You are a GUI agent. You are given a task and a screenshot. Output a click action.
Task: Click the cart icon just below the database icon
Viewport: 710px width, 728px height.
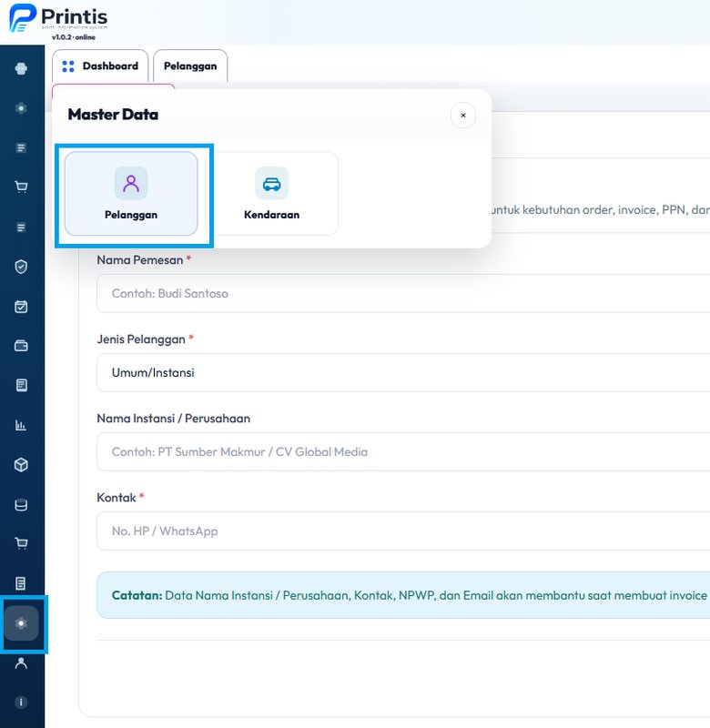21,543
